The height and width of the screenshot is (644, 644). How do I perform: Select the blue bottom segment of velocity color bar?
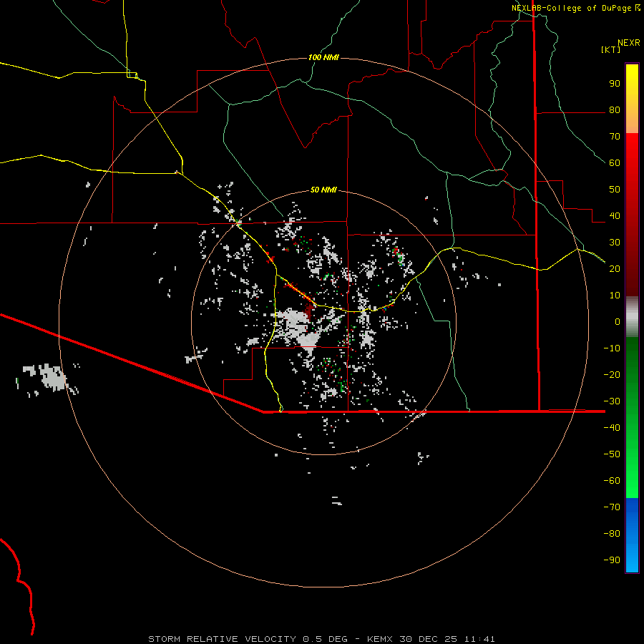click(632, 535)
